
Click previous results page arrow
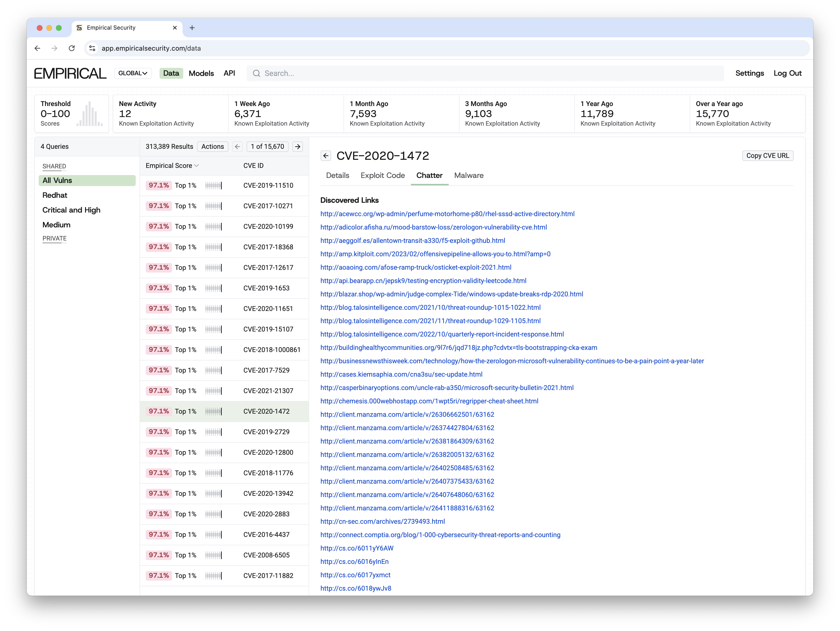click(x=237, y=147)
